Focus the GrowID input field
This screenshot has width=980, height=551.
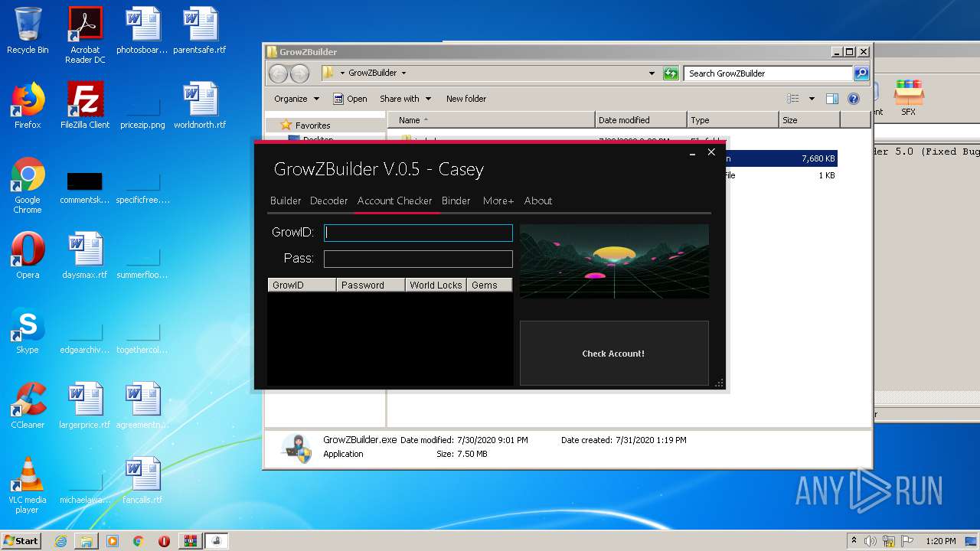point(418,233)
